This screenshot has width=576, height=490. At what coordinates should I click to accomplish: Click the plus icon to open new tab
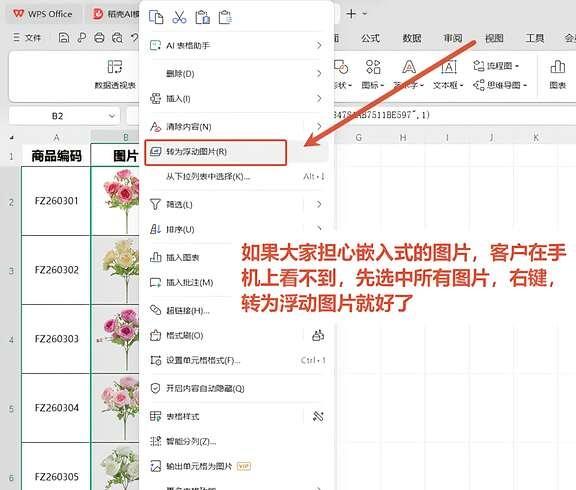point(351,14)
